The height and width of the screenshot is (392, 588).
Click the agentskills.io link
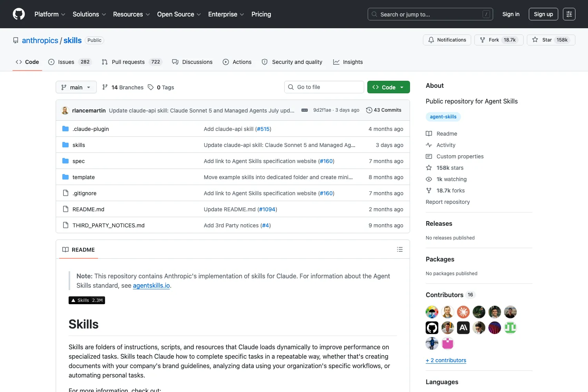[x=151, y=285]
